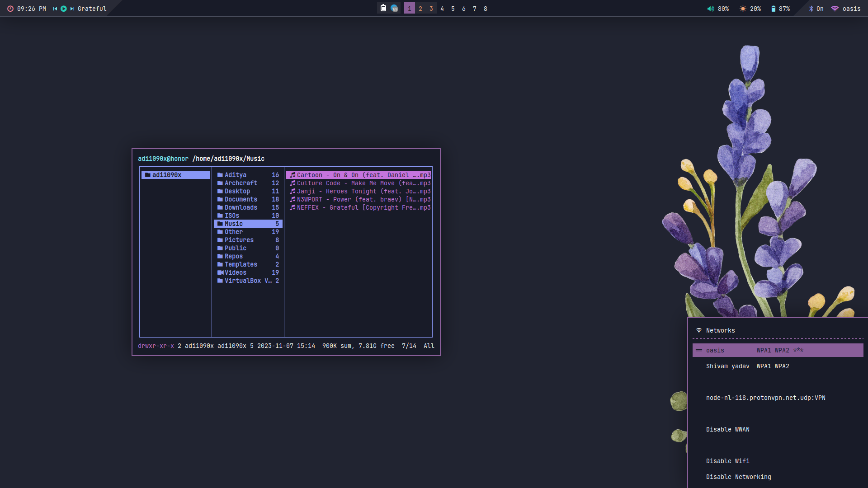Click the brightness sun icon showing 20%
This screenshot has width=868, height=488.
743,9
